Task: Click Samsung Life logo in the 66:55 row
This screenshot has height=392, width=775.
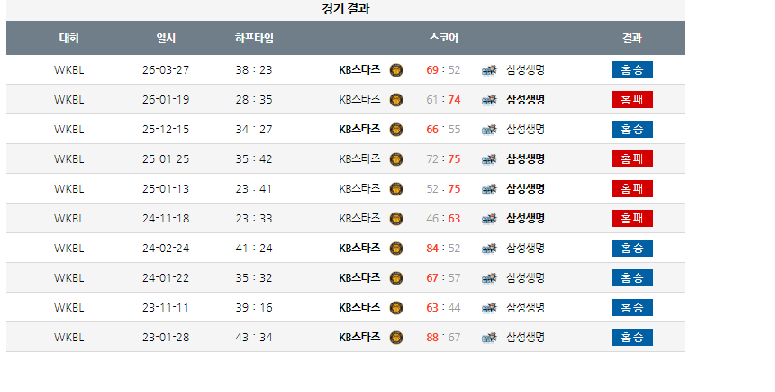Action: coord(489,130)
